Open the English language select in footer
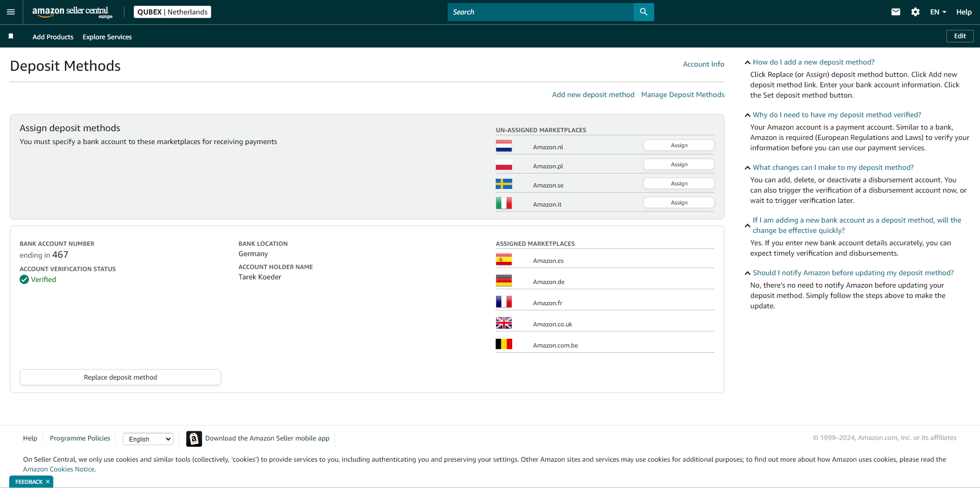 [148, 439]
